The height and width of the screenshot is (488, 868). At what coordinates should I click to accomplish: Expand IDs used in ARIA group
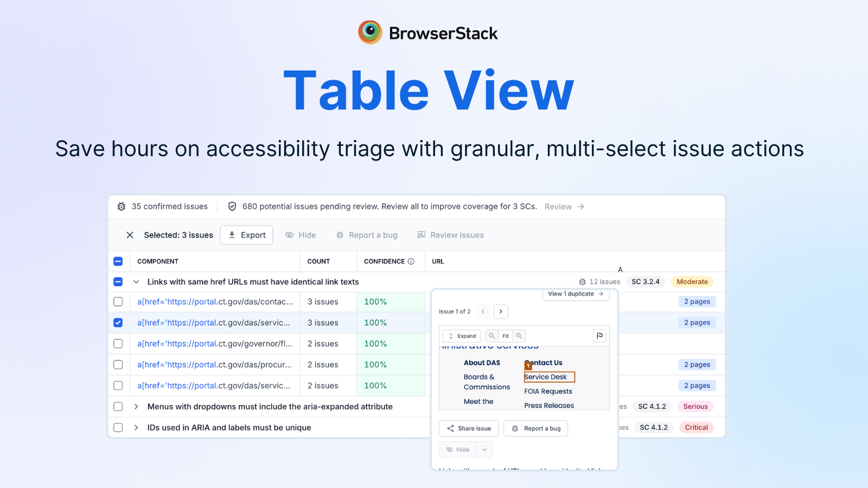(x=136, y=428)
